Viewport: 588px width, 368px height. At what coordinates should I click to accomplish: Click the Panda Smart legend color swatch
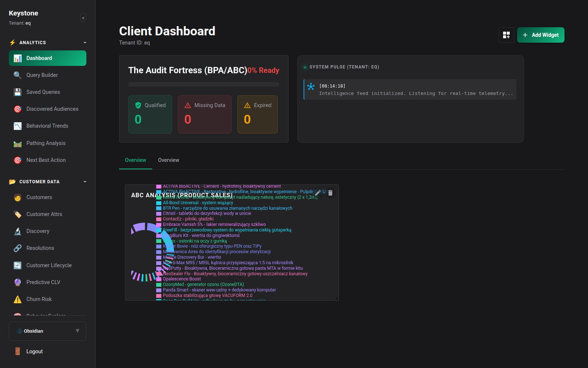(x=159, y=290)
